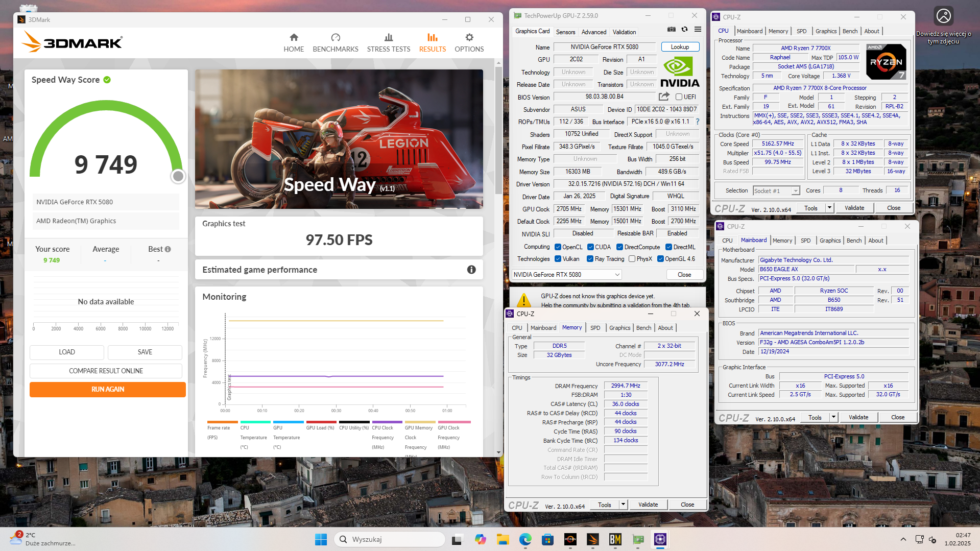Toggle DirectML checkbox

668,247
